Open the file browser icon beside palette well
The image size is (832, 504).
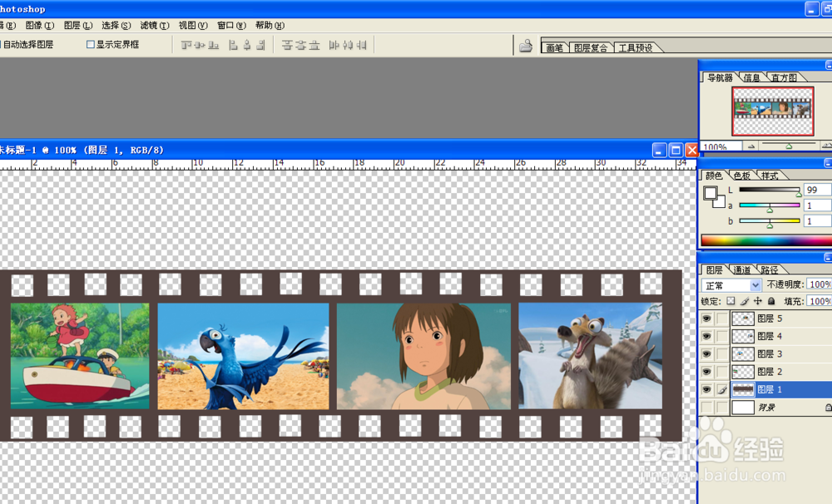(x=525, y=46)
